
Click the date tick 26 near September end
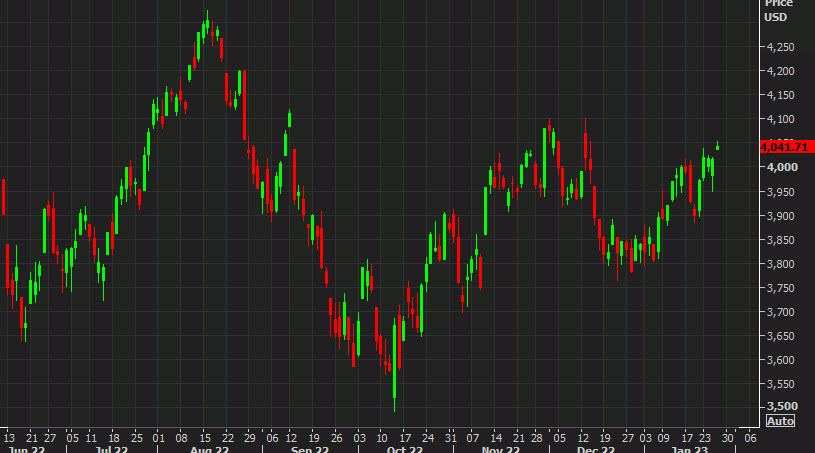pos(336,438)
